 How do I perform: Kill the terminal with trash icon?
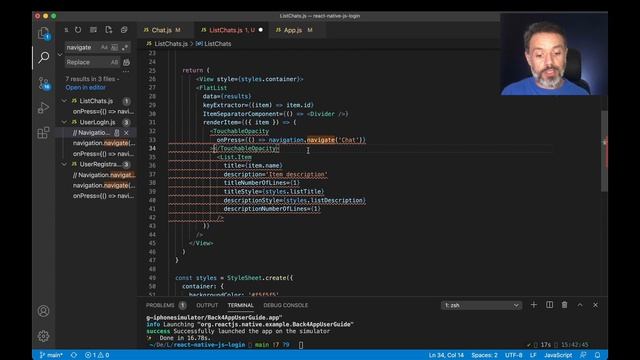point(564,305)
